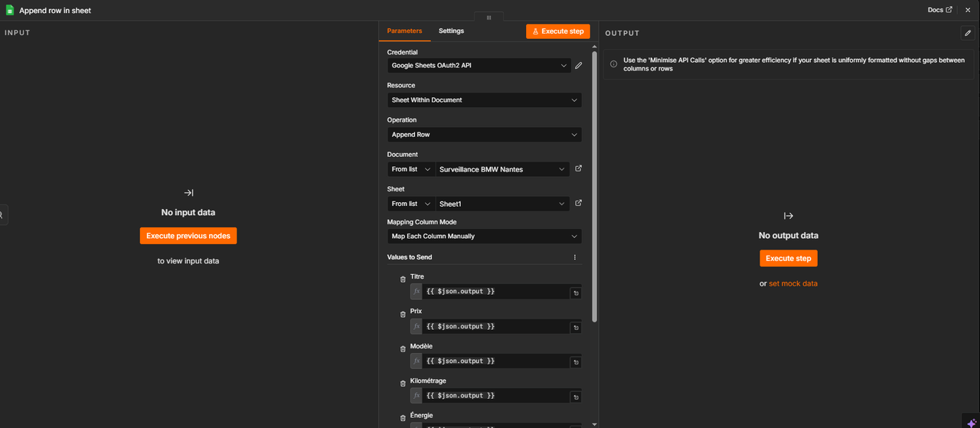Open Docs external link icon
Image resolution: width=980 pixels, height=428 pixels.
pos(949,10)
